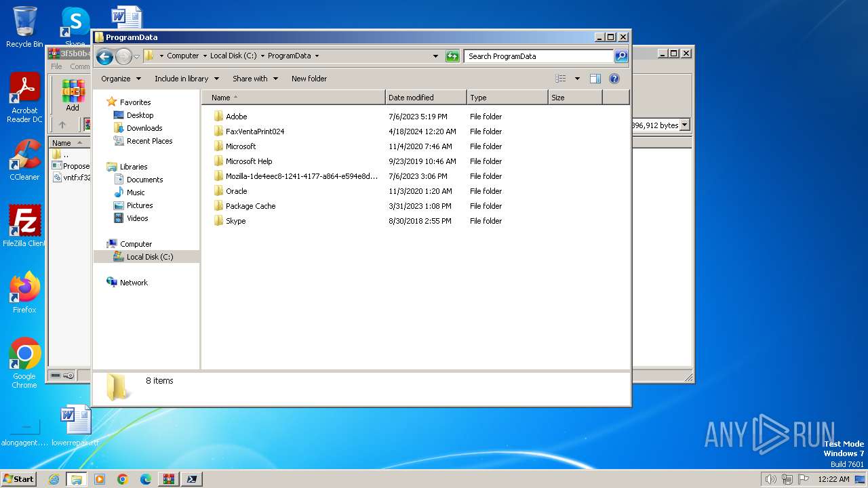This screenshot has height=488, width=868.
Task: Click Local Disk (C:) breadcrumb segment
Action: pos(233,56)
